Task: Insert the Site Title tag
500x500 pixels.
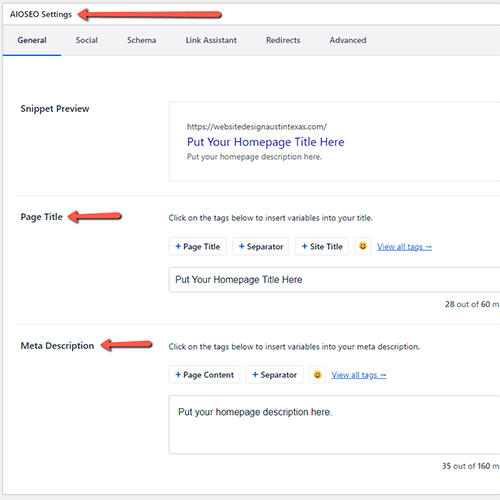Action: click(322, 246)
